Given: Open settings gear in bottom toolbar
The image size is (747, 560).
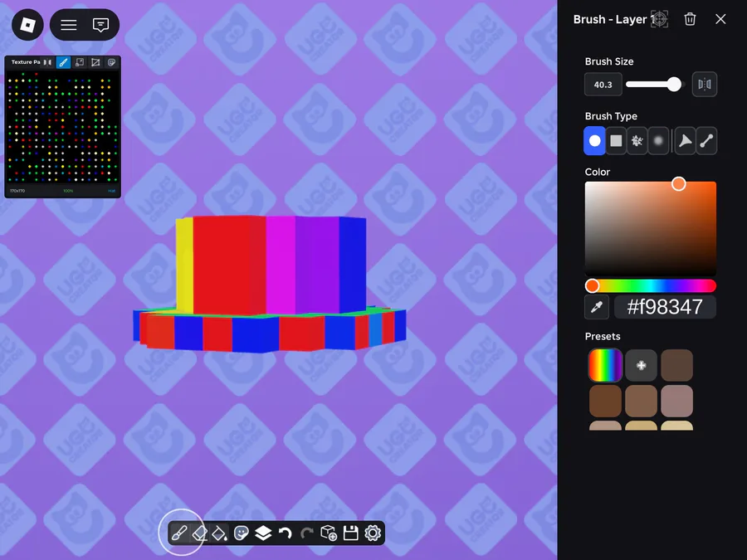Looking at the screenshot, I should pos(373,533).
